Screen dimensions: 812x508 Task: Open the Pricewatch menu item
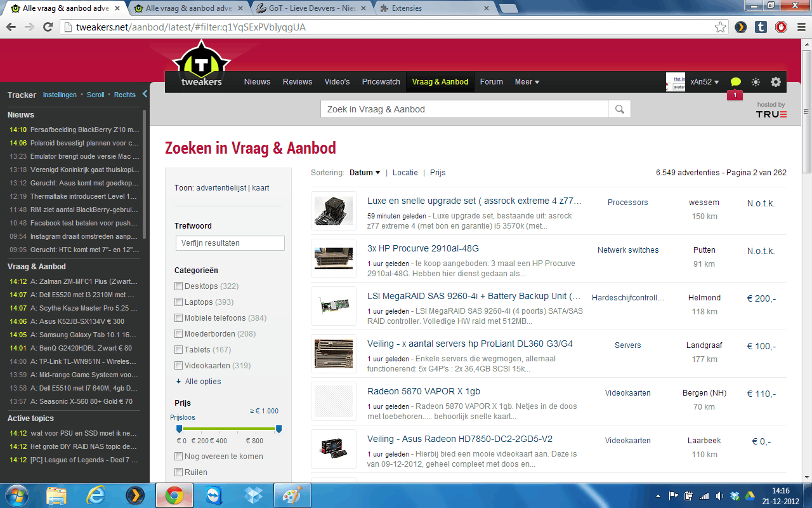pyautogui.click(x=381, y=82)
